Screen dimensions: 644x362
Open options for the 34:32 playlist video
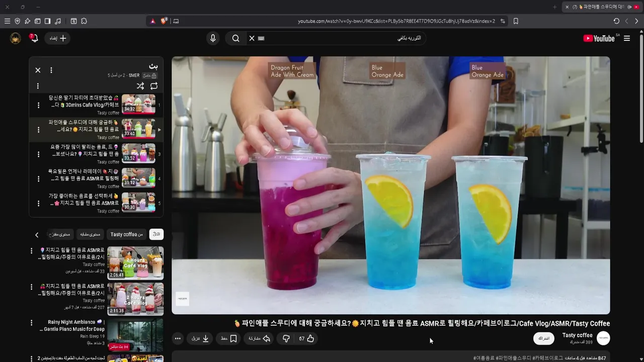[x=38, y=105]
